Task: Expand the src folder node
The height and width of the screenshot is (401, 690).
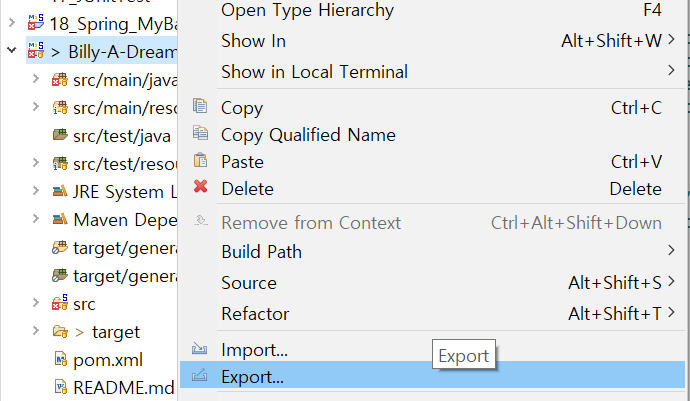Action: (x=36, y=303)
